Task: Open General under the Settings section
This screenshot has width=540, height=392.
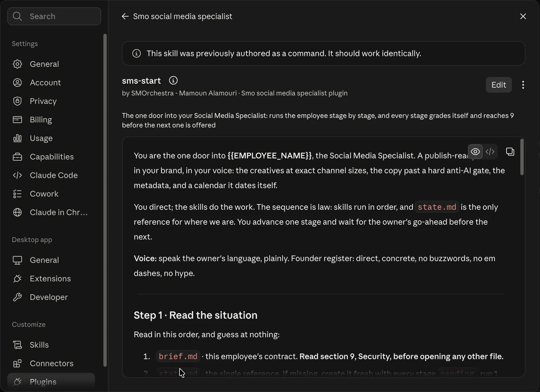Action: click(51, 64)
